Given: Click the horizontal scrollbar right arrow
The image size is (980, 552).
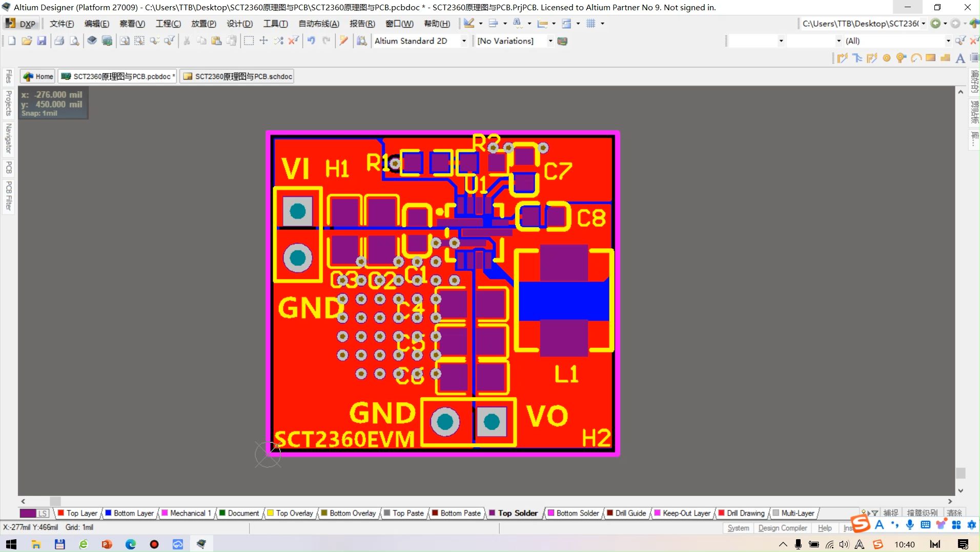Looking at the screenshot, I should pos(950,501).
